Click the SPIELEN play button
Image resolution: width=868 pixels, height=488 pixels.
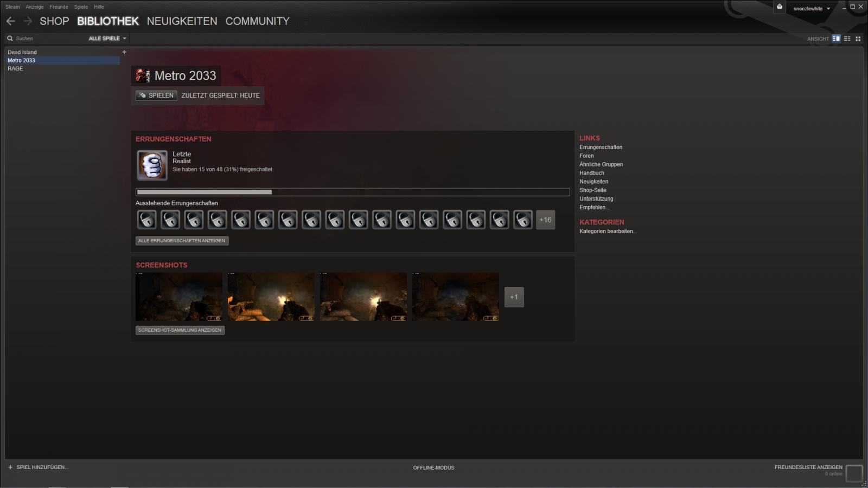pos(156,95)
